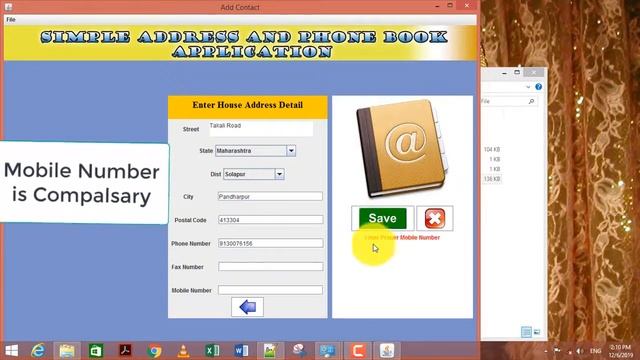The image size is (640, 360).
Task: Click the red X cancel button
Action: (435, 218)
